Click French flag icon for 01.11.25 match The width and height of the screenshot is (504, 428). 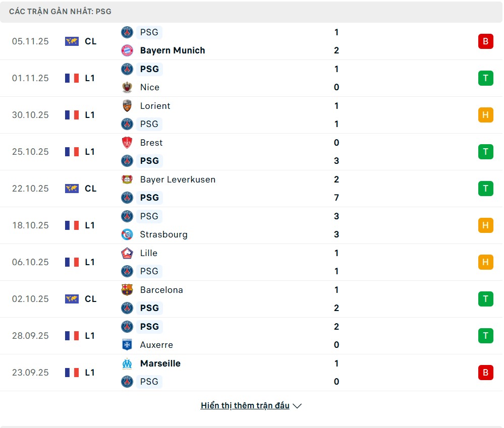tap(72, 78)
